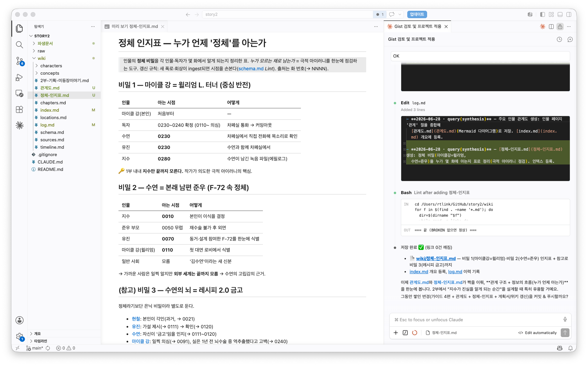Open the customize layout icon
The height and width of the screenshot is (366, 588).
[x=551, y=14]
